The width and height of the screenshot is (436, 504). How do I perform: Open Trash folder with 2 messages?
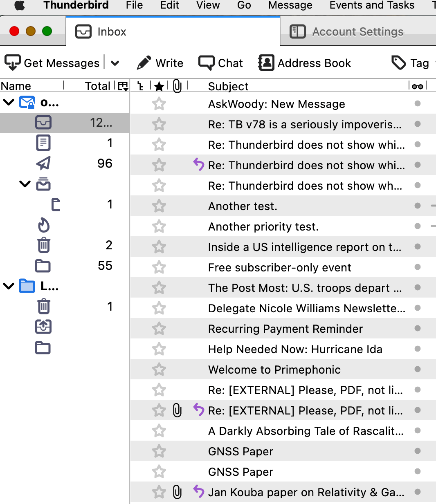(43, 245)
